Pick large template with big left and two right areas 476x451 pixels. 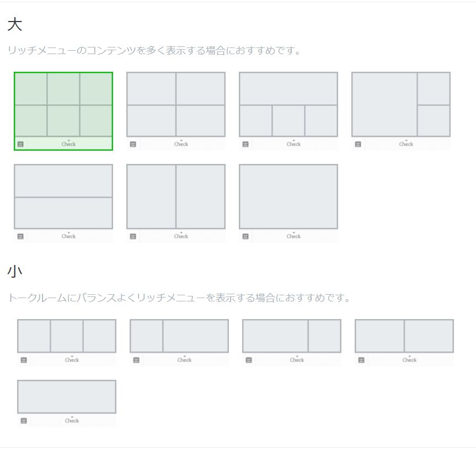click(x=401, y=104)
